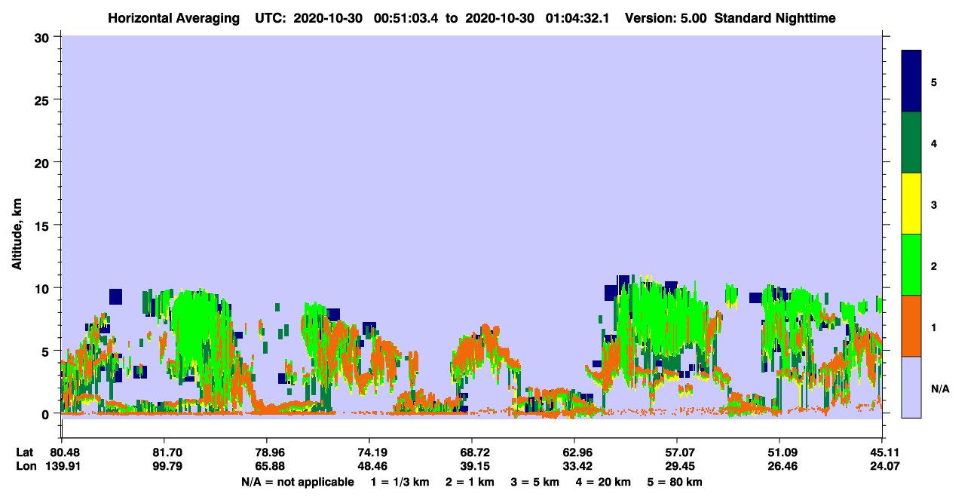
Task: Click the colorbar label '1'
Action: [x=934, y=327]
